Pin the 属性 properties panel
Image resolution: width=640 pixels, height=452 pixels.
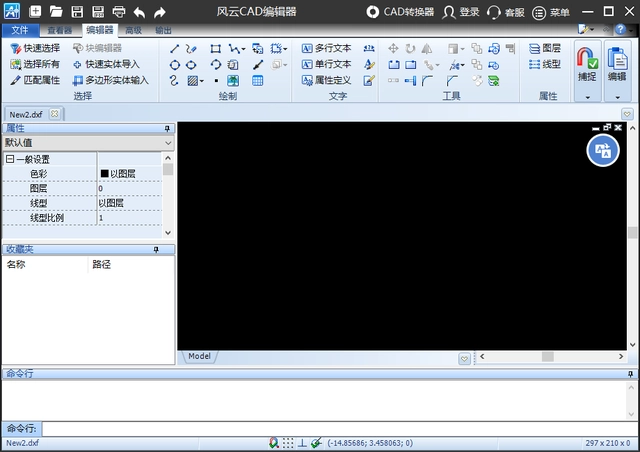pos(167,129)
